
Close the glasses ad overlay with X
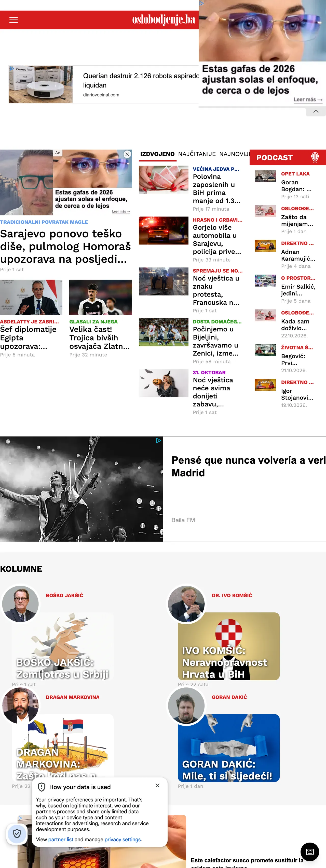[x=127, y=154]
